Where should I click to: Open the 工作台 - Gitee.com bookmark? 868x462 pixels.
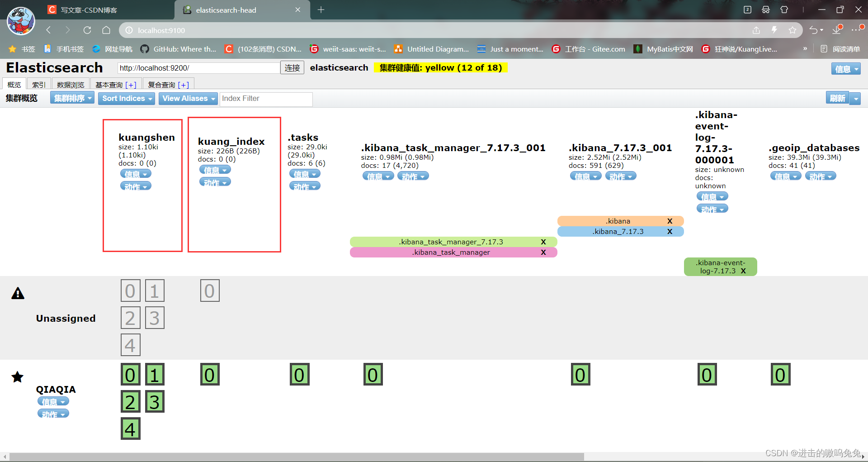point(589,49)
